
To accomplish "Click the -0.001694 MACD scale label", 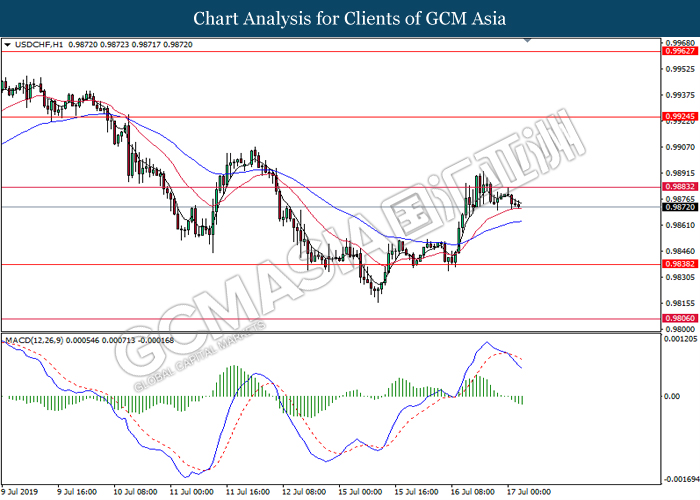I will click(x=682, y=479).
